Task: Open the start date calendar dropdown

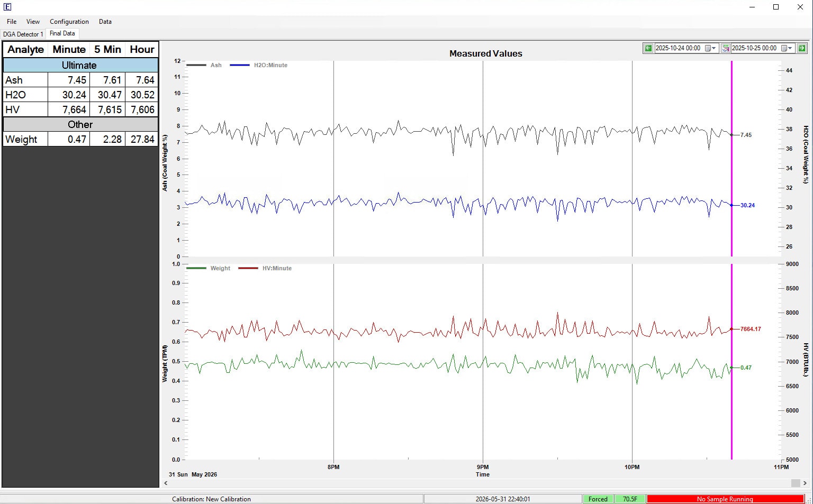Action: (x=710, y=48)
